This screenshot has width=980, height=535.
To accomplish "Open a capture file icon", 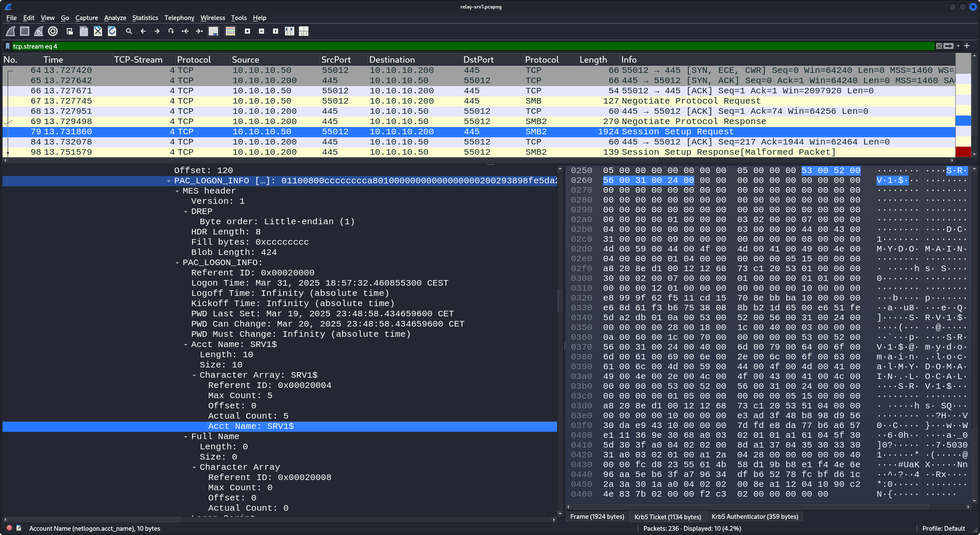I will (x=70, y=31).
